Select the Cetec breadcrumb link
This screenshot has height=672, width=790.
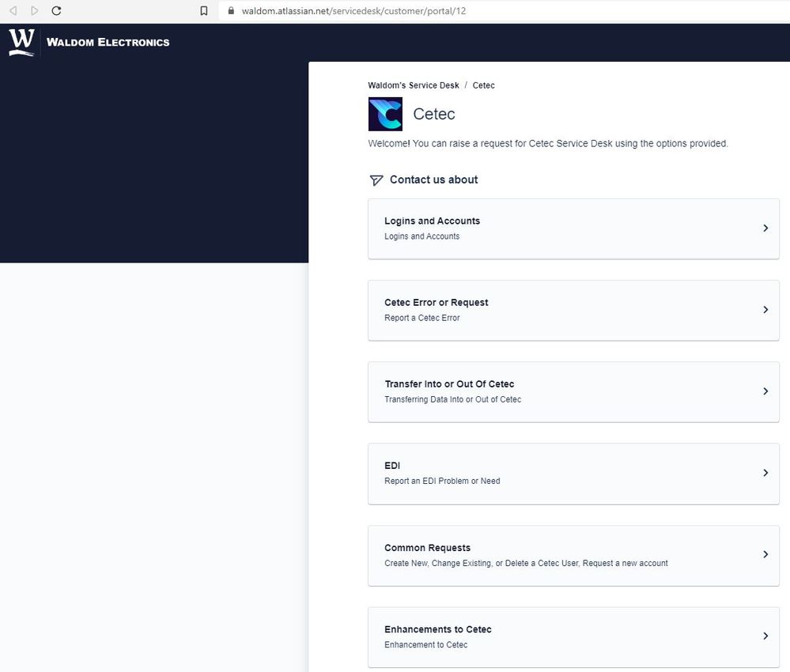483,85
